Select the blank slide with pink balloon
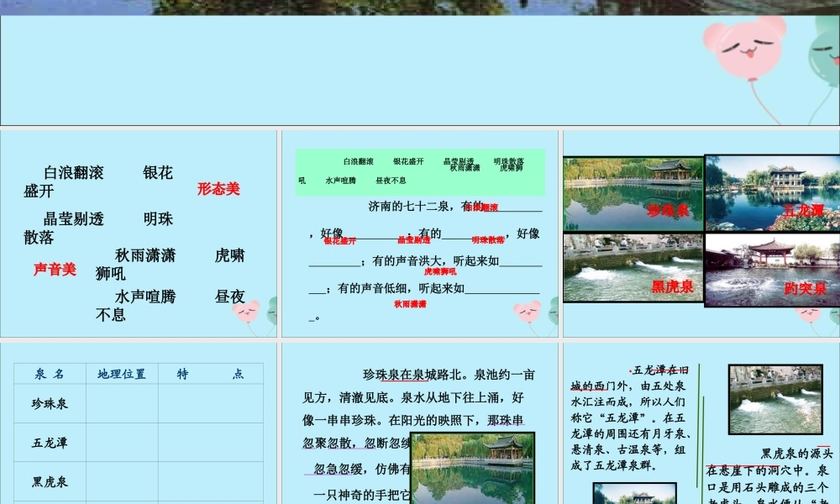The height and width of the screenshot is (504, 840). [420, 71]
